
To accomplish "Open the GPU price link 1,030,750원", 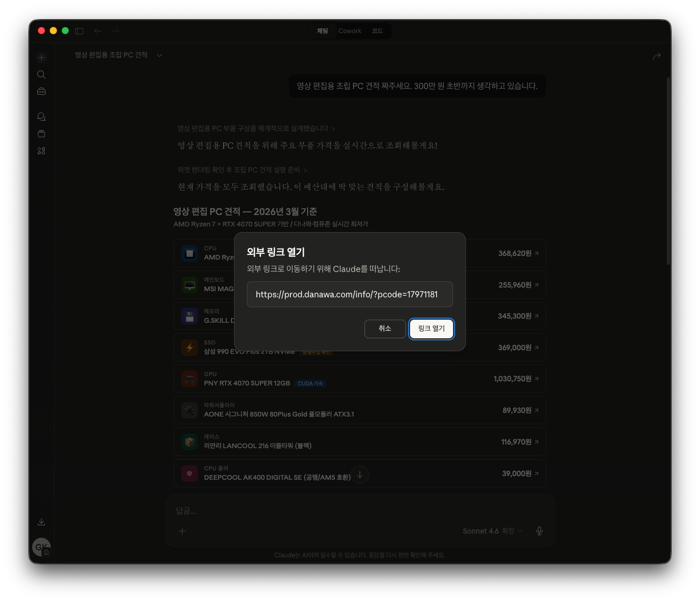I will click(516, 379).
